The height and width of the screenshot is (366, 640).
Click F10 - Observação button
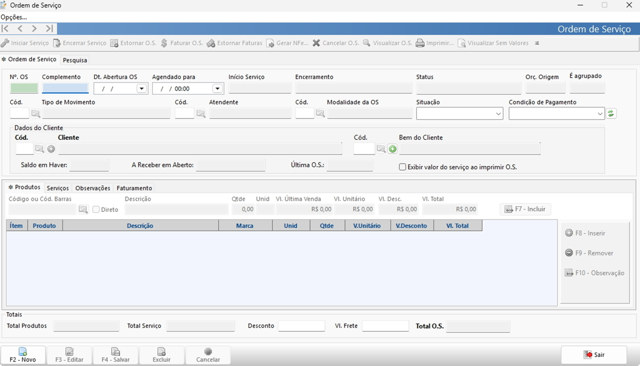tap(594, 273)
